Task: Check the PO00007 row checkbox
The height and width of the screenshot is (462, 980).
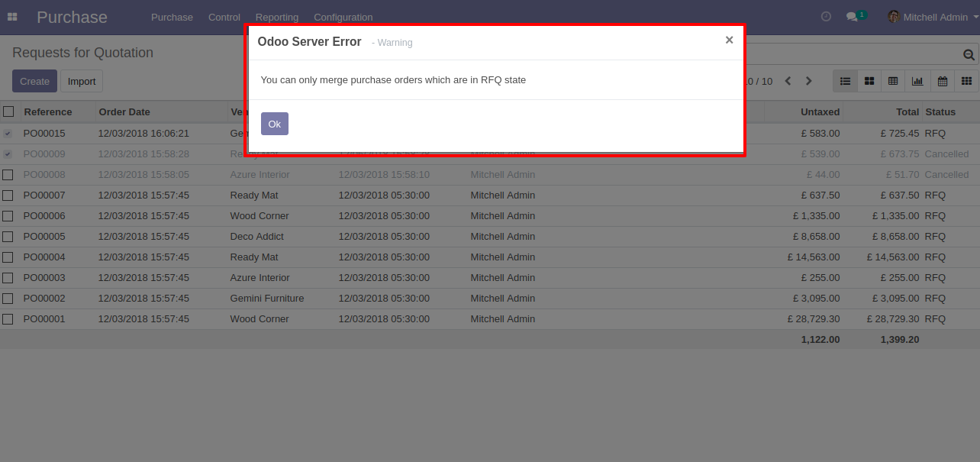Action: pyautogui.click(x=8, y=195)
